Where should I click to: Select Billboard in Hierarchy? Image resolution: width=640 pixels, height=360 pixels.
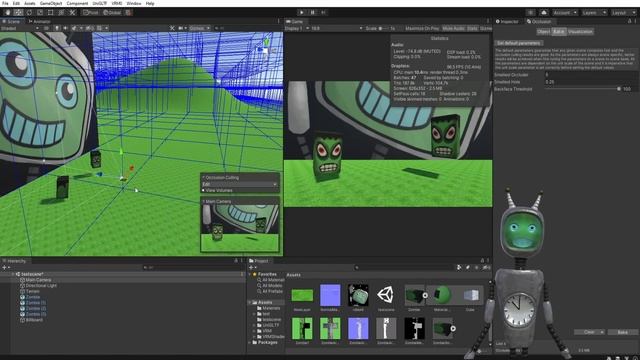click(x=34, y=320)
